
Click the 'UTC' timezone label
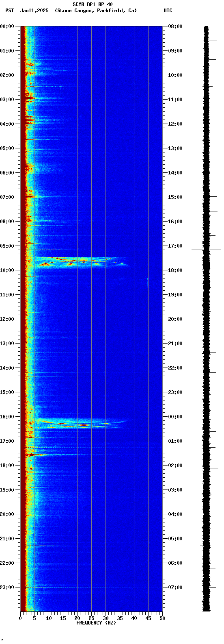pyautogui.click(x=168, y=11)
